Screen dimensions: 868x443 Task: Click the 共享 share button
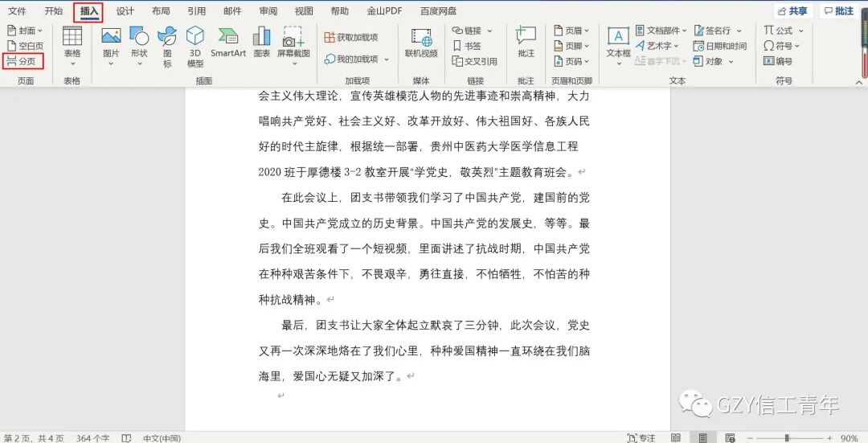(x=792, y=11)
